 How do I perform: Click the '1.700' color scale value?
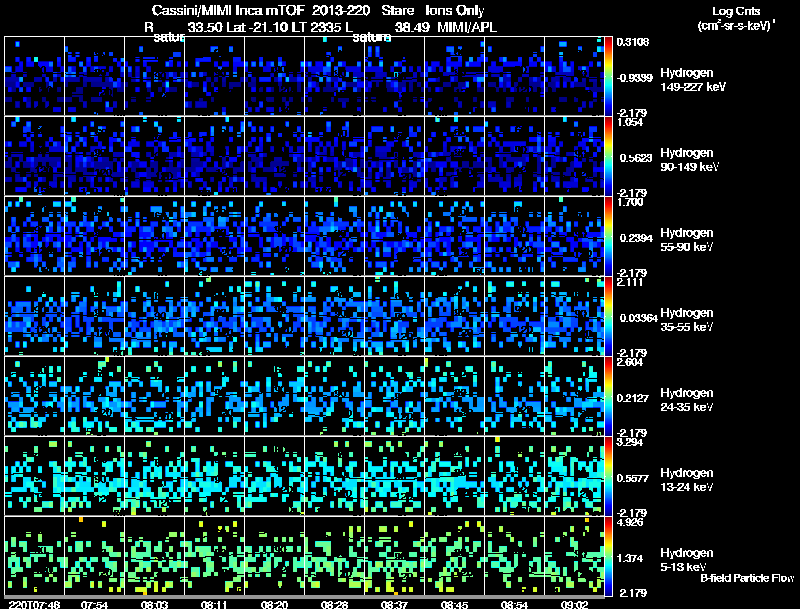click(x=630, y=202)
